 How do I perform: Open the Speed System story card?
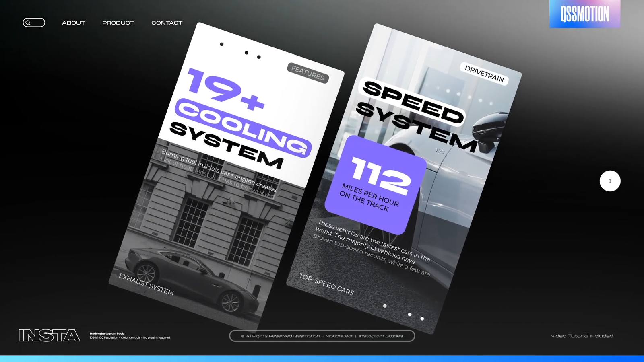tap(404, 179)
